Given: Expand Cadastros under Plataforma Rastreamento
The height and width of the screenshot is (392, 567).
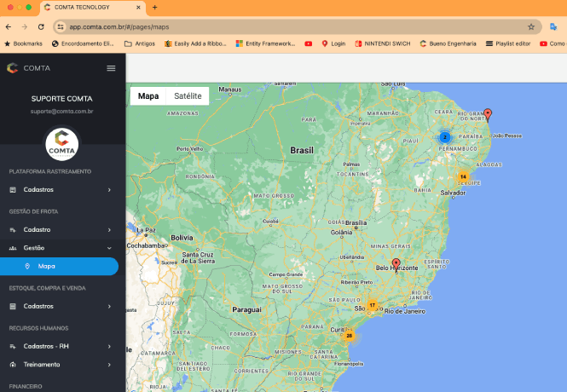Looking at the screenshot, I should click(109, 190).
